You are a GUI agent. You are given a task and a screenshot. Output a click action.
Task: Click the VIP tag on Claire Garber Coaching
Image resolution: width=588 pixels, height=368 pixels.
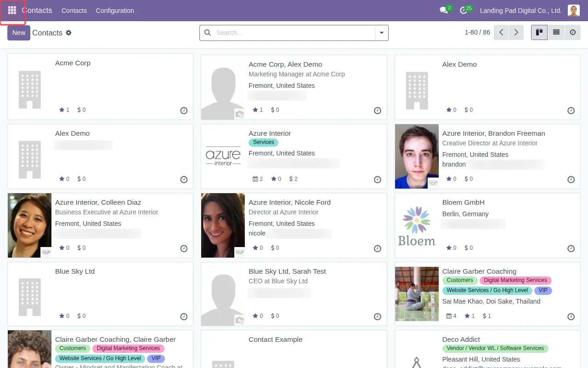point(543,291)
